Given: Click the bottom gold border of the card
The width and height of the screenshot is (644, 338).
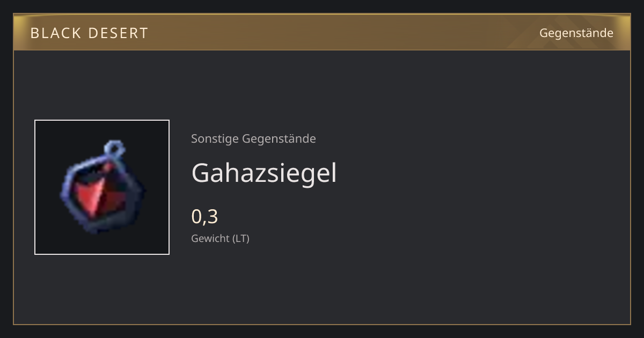Looking at the screenshot, I should (322, 324).
